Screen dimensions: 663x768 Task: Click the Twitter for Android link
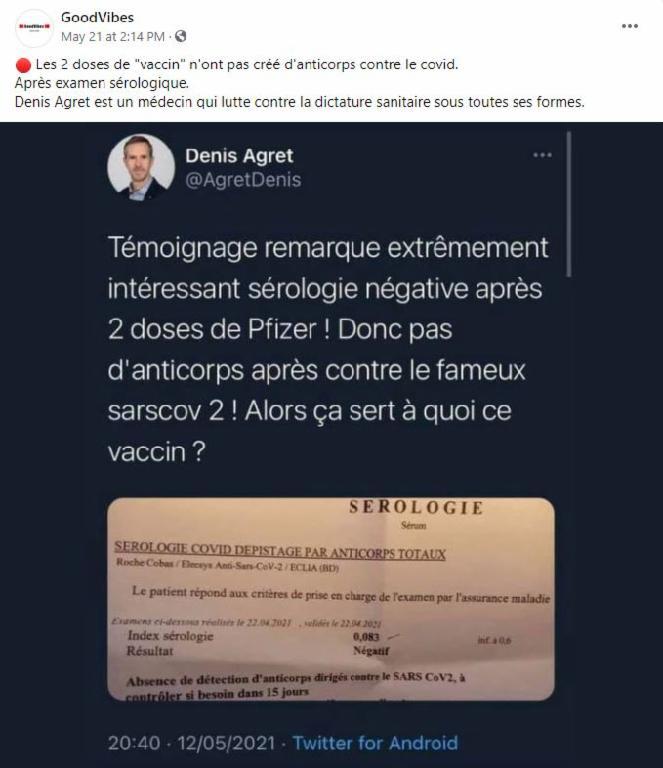[375, 743]
